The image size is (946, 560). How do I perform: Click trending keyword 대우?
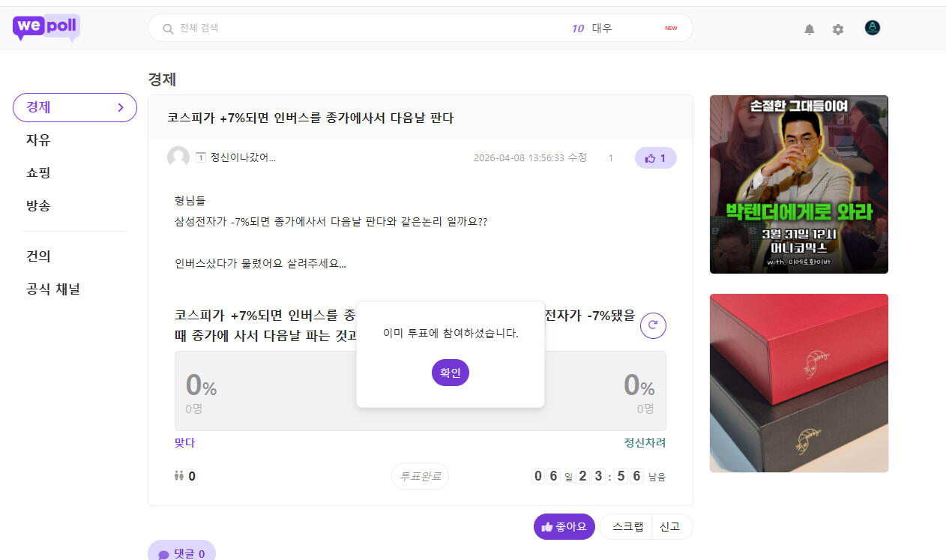click(x=602, y=28)
